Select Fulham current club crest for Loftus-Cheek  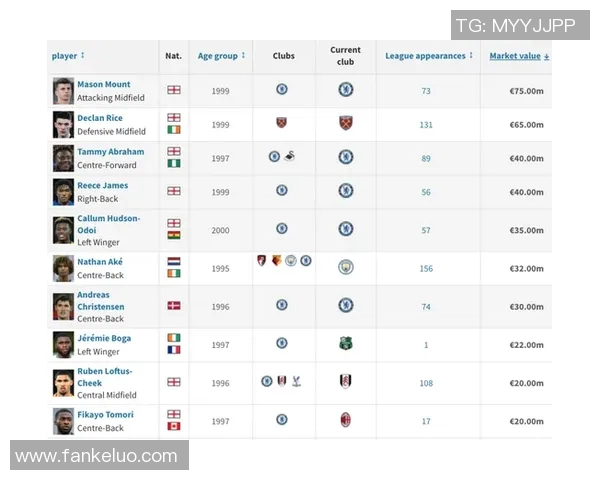(x=345, y=382)
